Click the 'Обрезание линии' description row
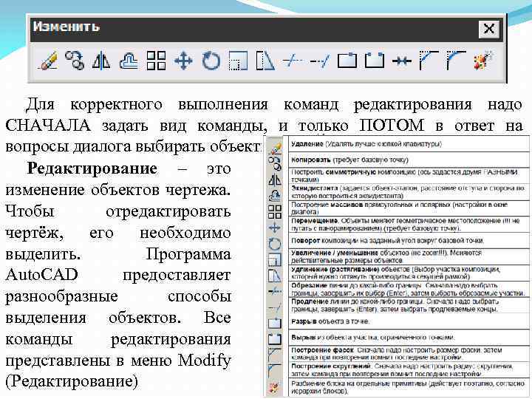 pos(407,289)
